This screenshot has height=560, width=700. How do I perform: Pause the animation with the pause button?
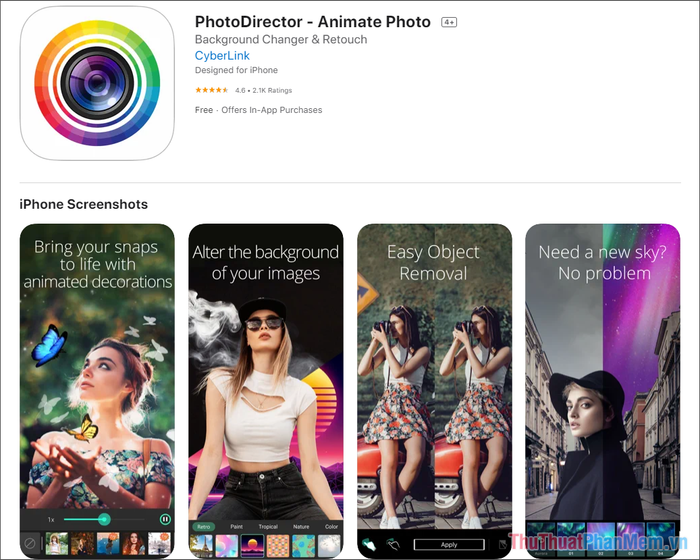165,519
